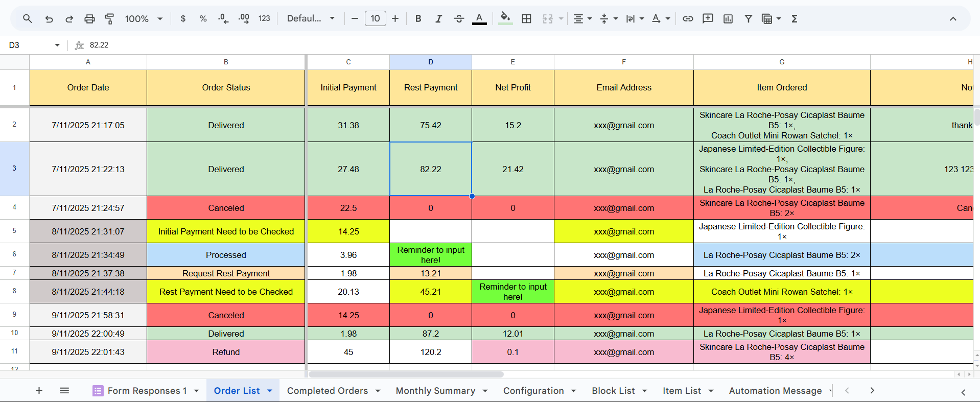Activate the paint format tool

coord(109,19)
